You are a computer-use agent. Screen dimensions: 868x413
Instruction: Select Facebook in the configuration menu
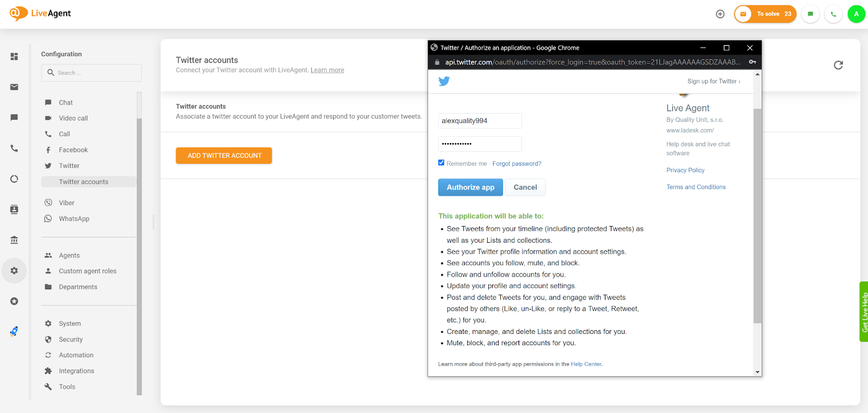pos(73,150)
